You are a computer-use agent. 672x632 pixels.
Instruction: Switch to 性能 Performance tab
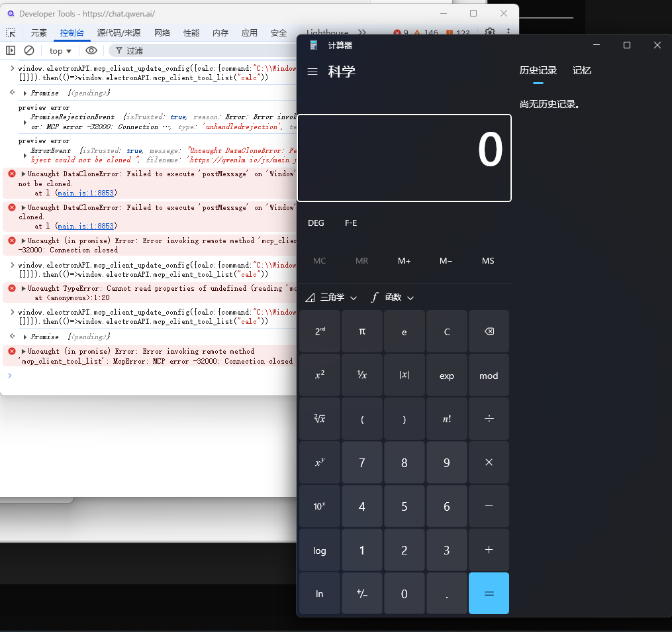[x=191, y=32]
